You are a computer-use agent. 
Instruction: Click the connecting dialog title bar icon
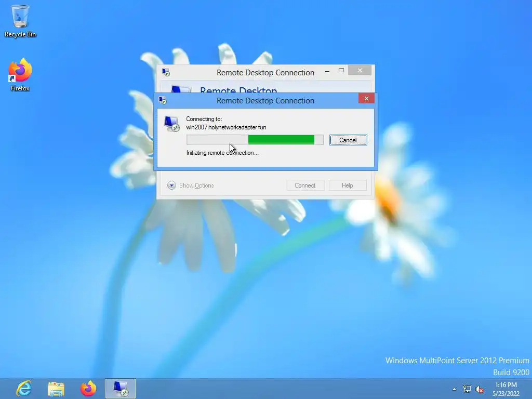point(163,100)
